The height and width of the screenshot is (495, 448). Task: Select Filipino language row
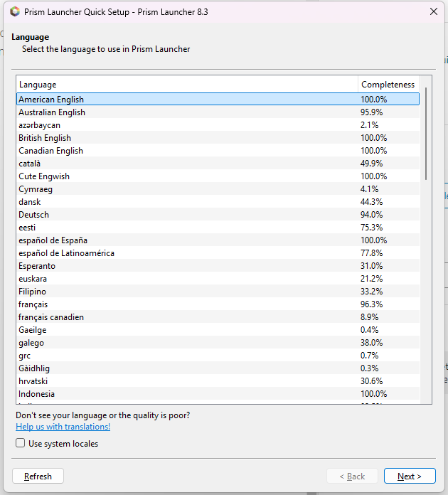click(218, 292)
